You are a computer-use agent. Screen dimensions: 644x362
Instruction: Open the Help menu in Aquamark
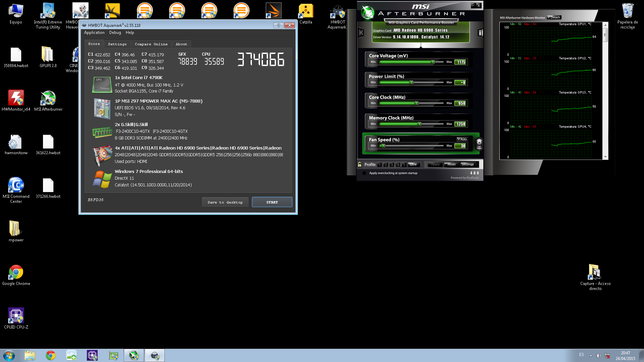[x=130, y=33]
